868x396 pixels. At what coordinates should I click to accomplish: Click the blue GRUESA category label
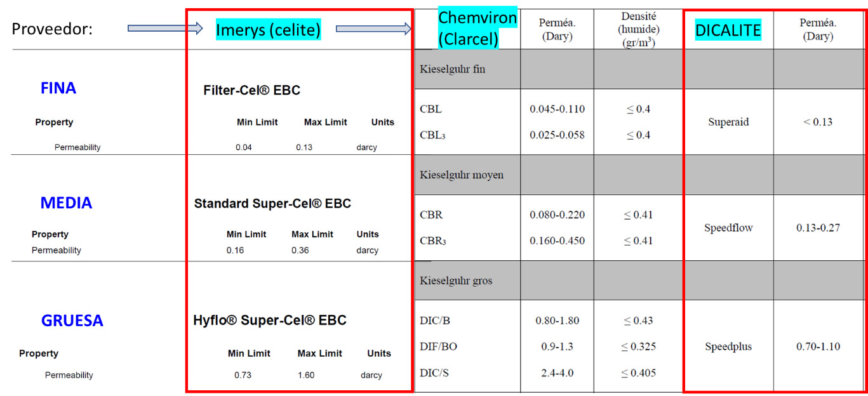point(72,320)
